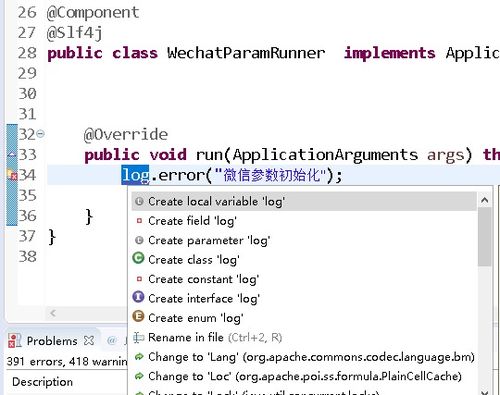Viewport: 500px width, 395px height.
Task: Open the '@' Javadoc view tab
Action: click(x=112, y=340)
